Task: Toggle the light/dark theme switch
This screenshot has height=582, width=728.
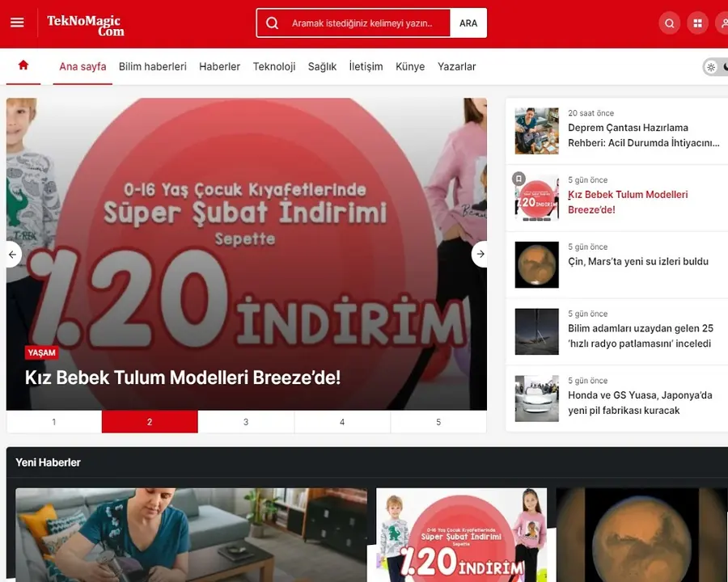Action: (x=716, y=67)
